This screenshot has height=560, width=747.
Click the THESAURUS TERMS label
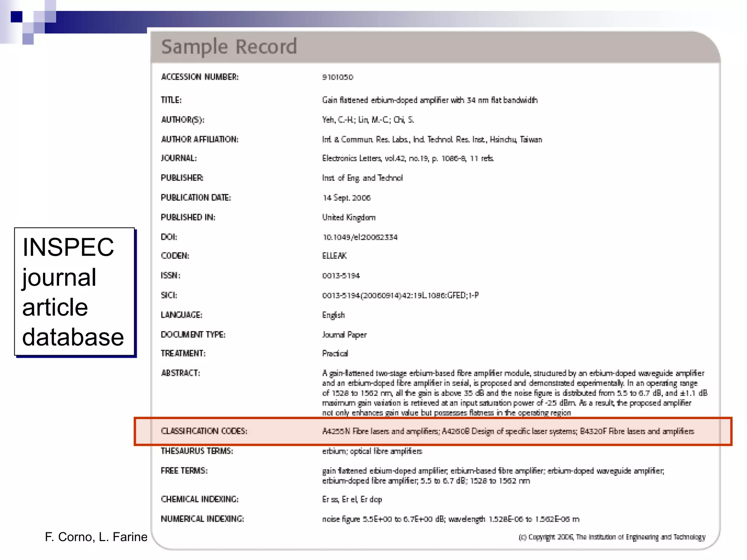coord(197,451)
